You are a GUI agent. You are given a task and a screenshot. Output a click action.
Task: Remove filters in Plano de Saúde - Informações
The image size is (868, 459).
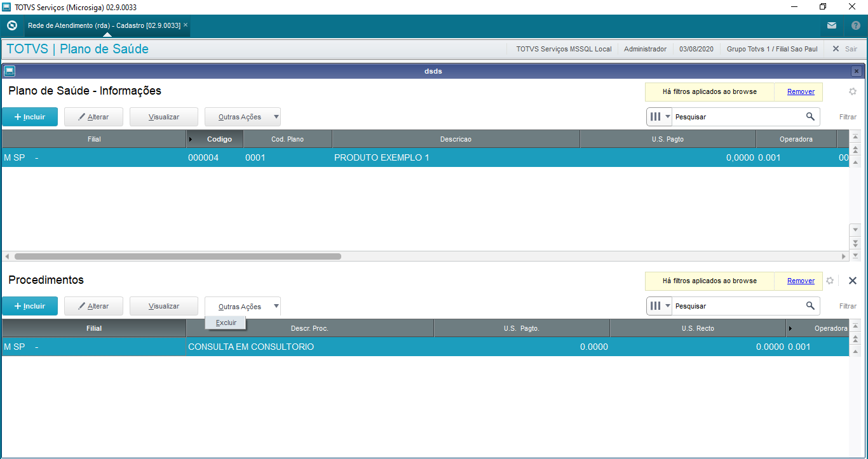click(801, 91)
